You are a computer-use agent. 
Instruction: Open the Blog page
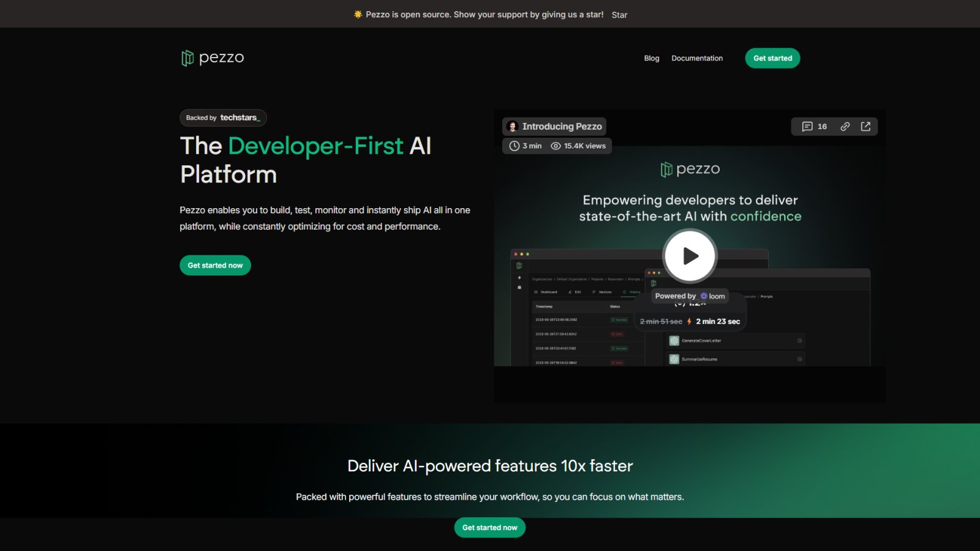pos(652,58)
